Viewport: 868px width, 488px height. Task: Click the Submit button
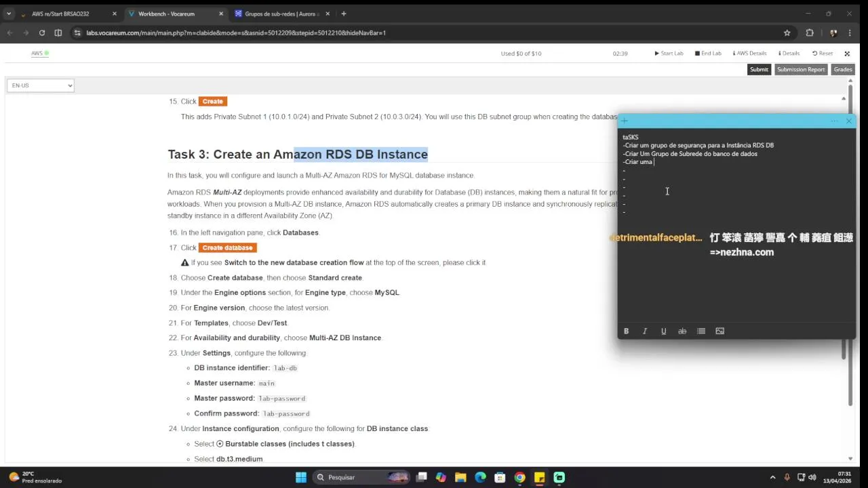tap(759, 69)
